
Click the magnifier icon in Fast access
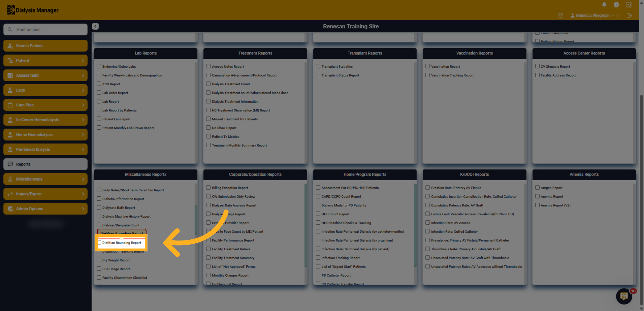click(10, 30)
